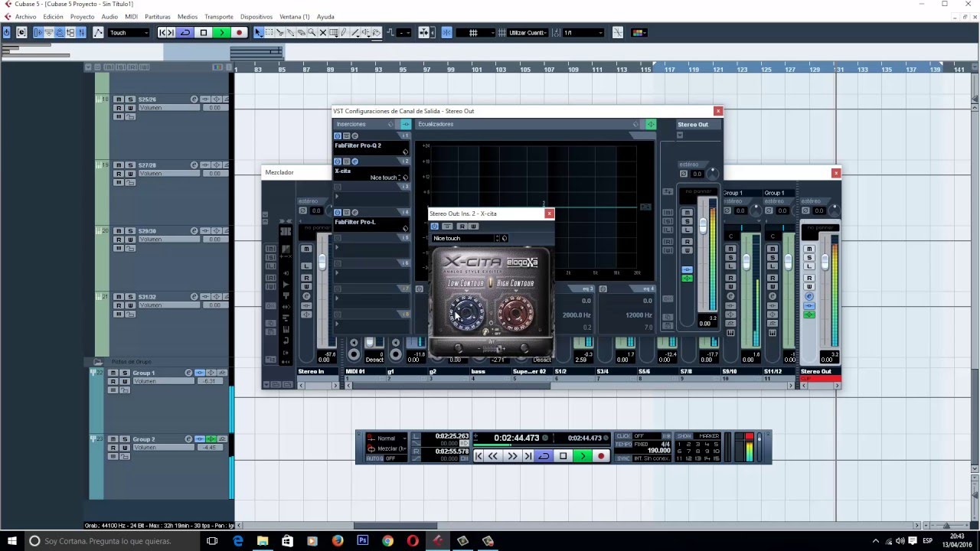Expand the Stereo Out channel selector arrow

point(680,135)
